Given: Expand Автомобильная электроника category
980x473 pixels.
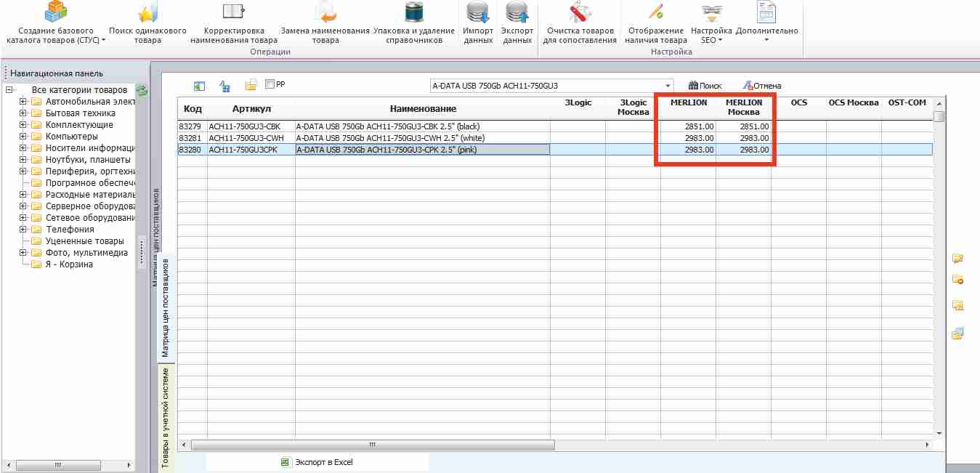Looking at the screenshot, I should tap(23, 102).
